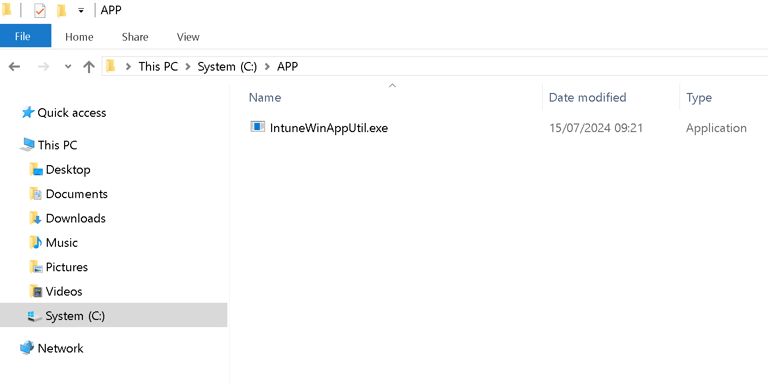Click the Network globe icon
The height and width of the screenshot is (384, 768).
click(27, 348)
